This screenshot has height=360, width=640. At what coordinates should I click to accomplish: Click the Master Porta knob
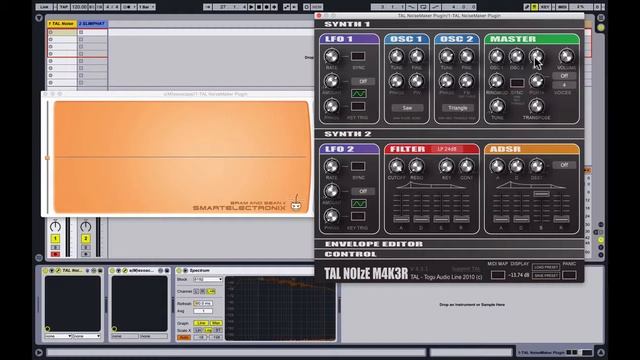point(536,81)
